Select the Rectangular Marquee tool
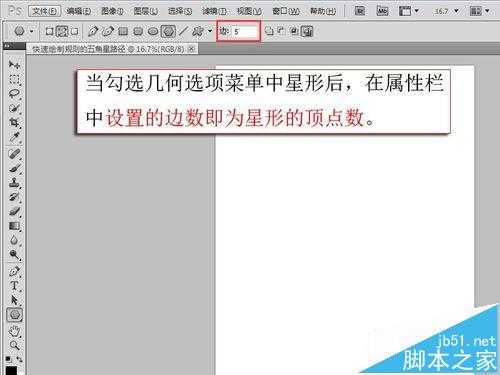This screenshot has height=375, width=500. [x=14, y=79]
